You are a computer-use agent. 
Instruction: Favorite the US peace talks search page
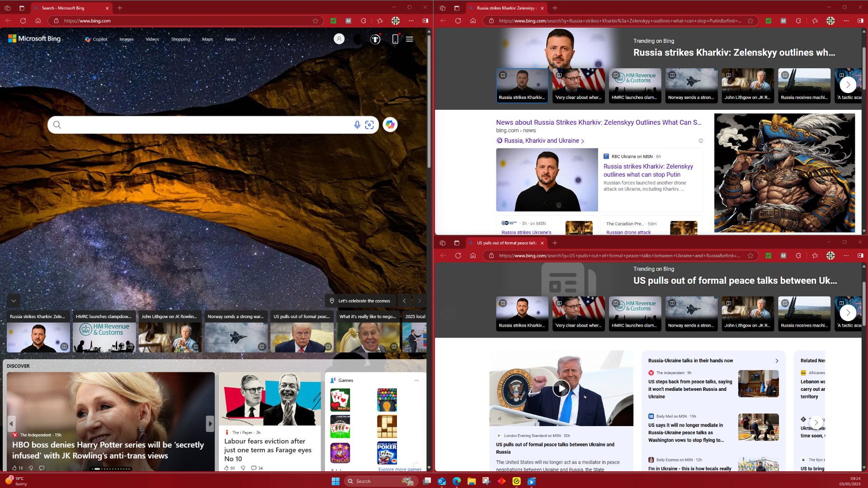click(750, 256)
